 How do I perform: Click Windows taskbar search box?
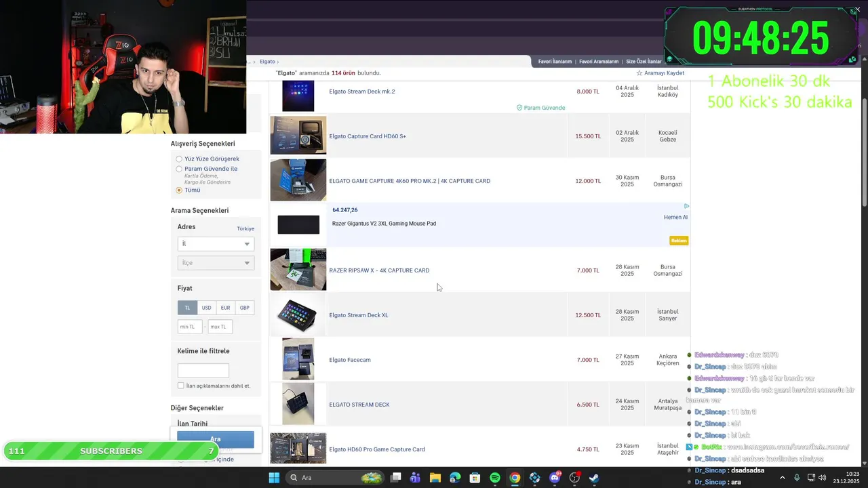coord(335,478)
